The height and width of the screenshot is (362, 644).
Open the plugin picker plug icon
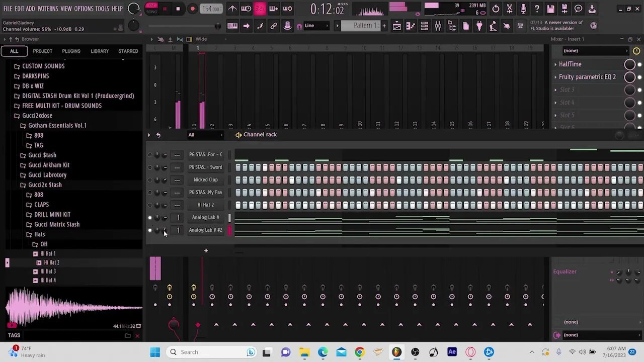(479, 26)
